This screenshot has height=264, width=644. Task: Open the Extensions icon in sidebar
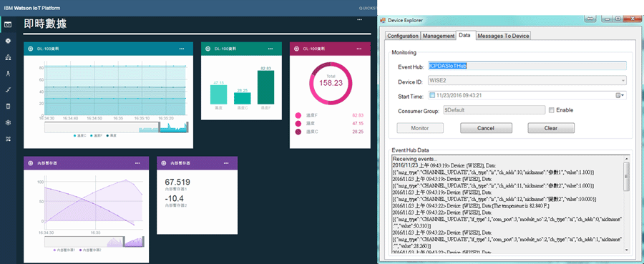[8, 139]
